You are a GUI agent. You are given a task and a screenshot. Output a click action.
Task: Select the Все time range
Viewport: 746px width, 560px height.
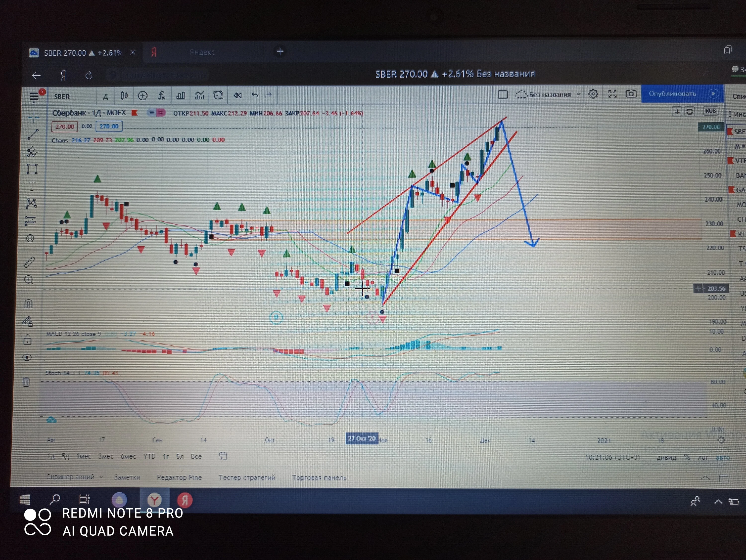tap(196, 456)
